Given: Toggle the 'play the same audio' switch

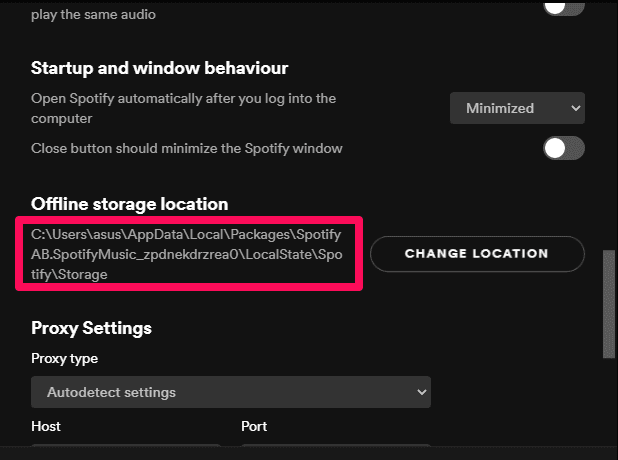Looking at the screenshot, I should tap(563, 6).
